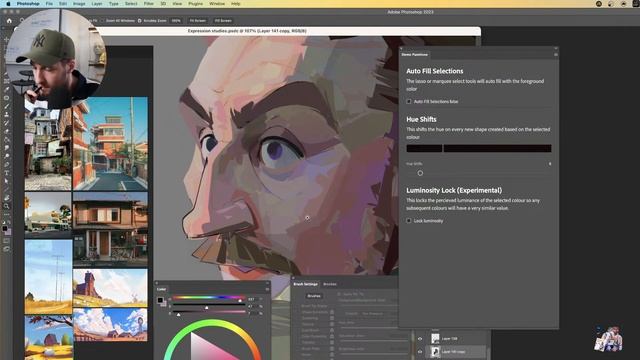Viewport: 640px width, 360px height.
Task: Select the Hand tool
Action: coord(7,198)
